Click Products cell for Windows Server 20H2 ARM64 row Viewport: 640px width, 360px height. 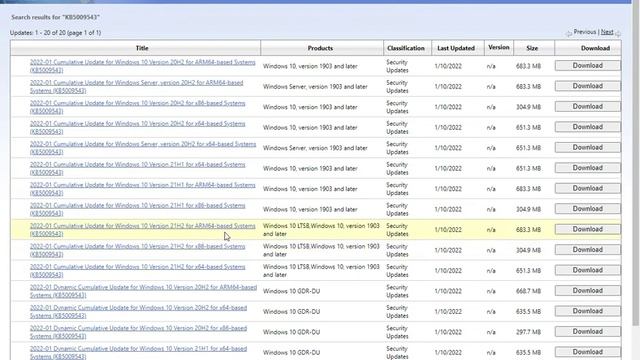coord(315,87)
